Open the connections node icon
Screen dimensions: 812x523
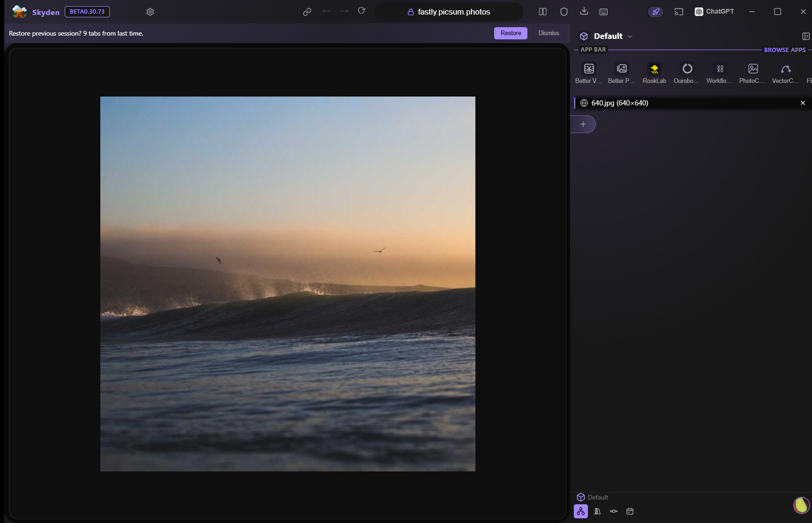pyautogui.click(x=614, y=511)
